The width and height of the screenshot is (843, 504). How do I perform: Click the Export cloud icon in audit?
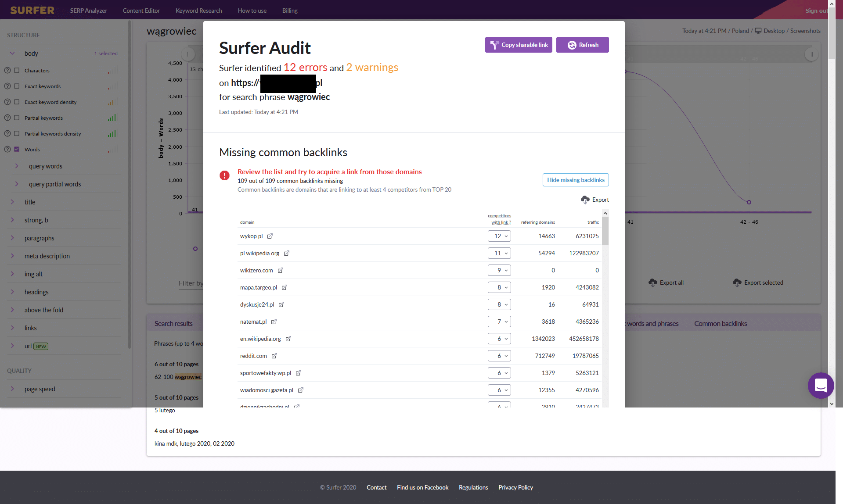585,200
